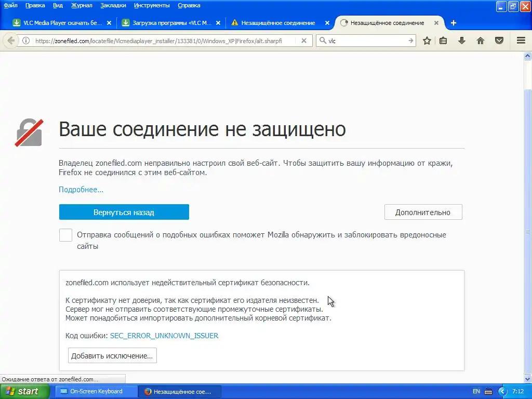Open the Файл menu
Image resolution: width=532 pixels, height=399 pixels.
pyautogui.click(x=10, y=5)
